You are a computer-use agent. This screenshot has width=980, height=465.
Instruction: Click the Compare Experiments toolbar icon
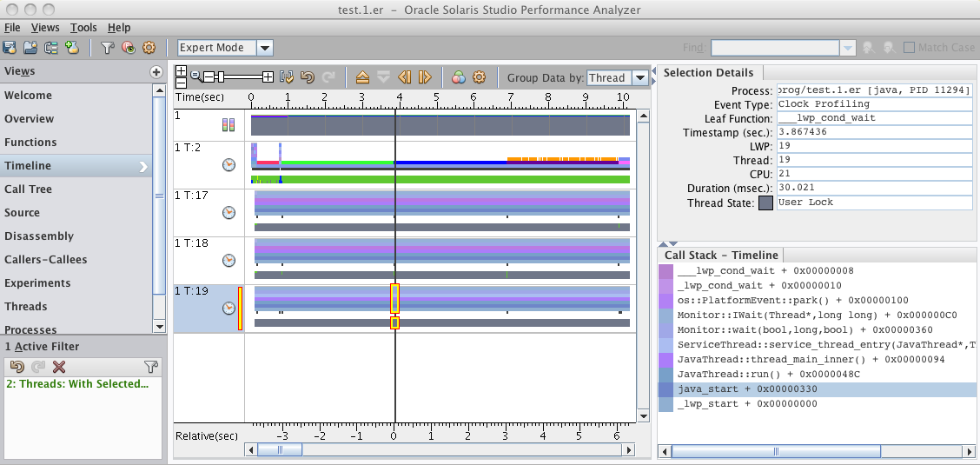(51, 48)
